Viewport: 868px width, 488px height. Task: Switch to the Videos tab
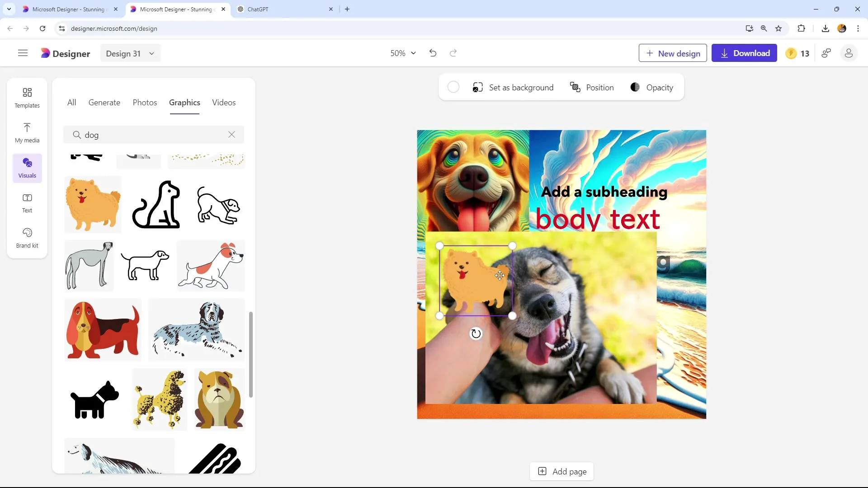[x=224, y=103]
